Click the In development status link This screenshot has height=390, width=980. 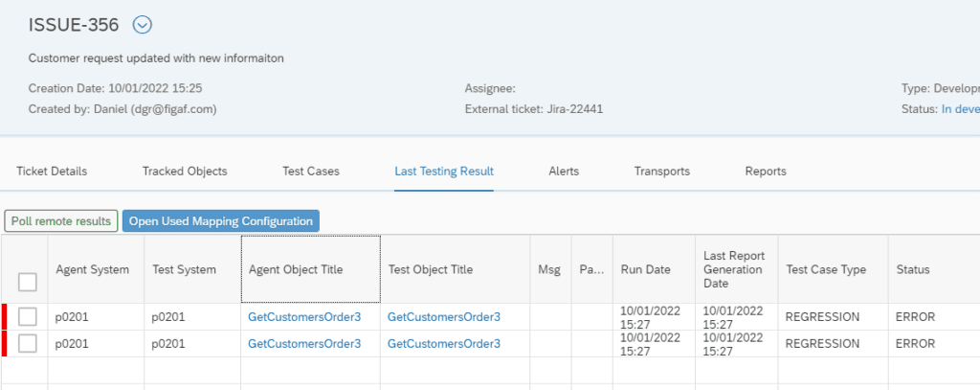961,109
